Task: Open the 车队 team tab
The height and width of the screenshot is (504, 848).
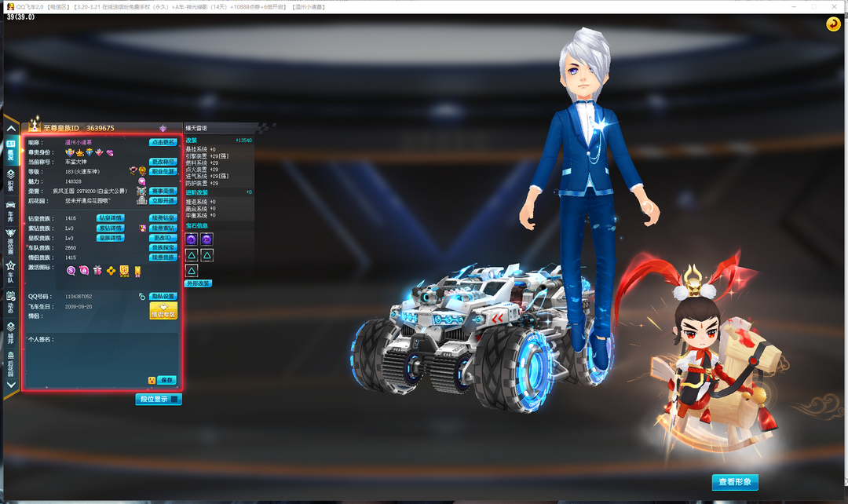Action: [x=11, y=272]
